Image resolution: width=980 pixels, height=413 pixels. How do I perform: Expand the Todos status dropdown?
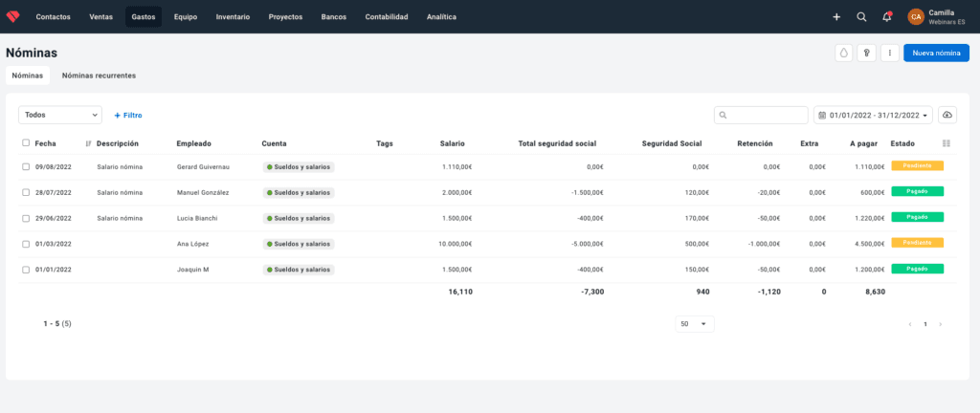(x=60, y=115)
